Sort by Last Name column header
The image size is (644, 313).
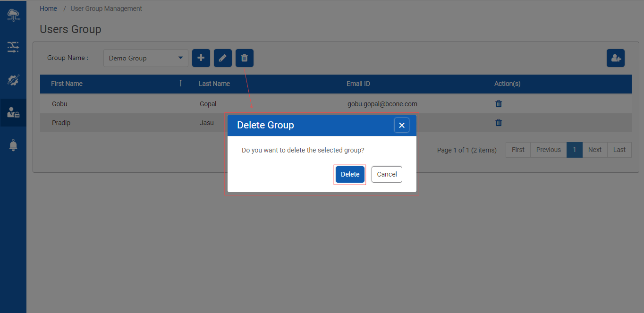pyautogui.click(x=214, y=84)
